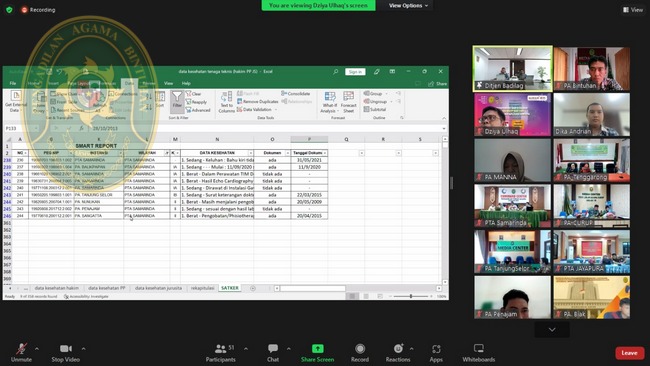Viewport: 650px width, 366px height.
Task: Adjust the Excel zoom slider
Action: (x=411, y=296)
